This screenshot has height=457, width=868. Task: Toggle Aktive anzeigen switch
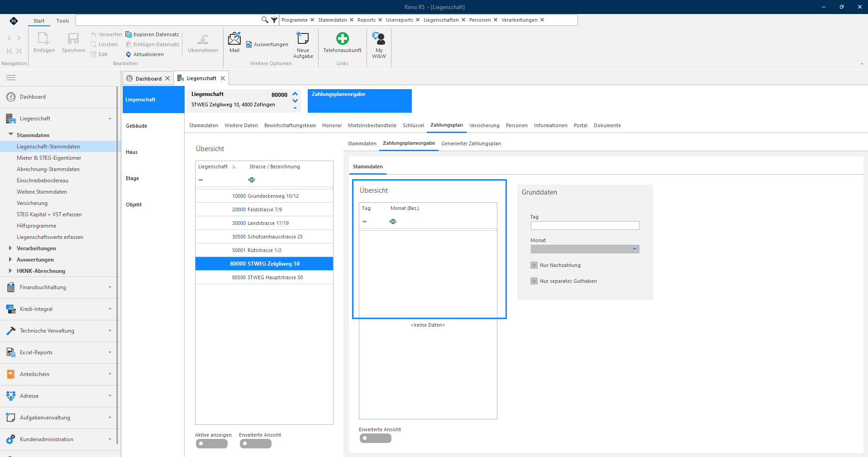tap(212, 444)
